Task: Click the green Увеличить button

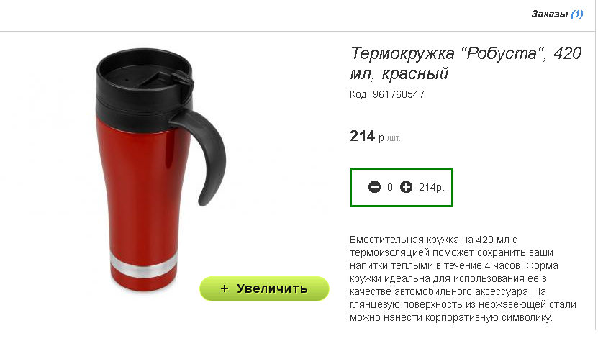Action: coord(264,288)
